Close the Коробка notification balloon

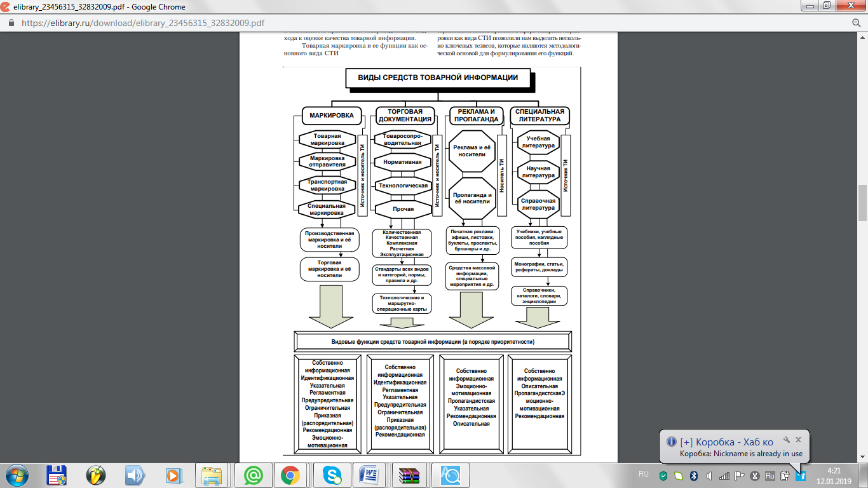click(799, 440)
